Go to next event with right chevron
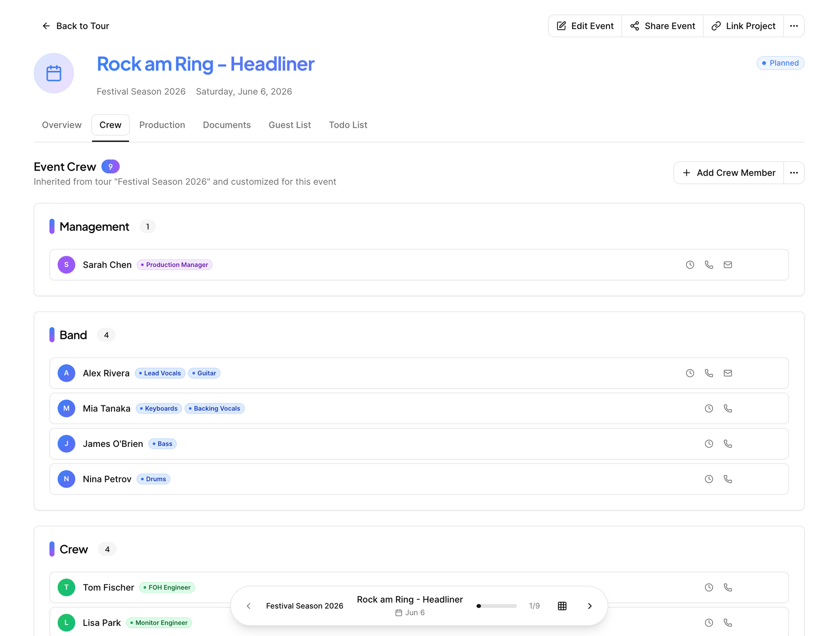 (590, 606)
